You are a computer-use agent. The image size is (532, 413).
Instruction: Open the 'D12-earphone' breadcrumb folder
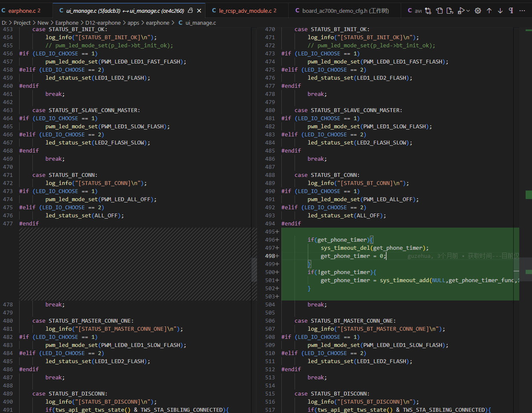[x=103, y=23]
